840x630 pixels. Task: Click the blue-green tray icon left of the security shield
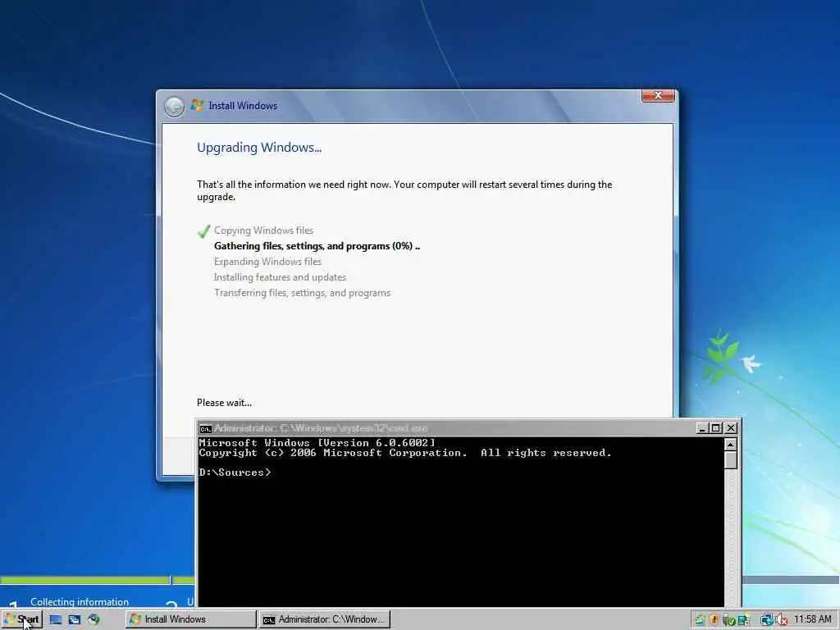pos(701,620)
